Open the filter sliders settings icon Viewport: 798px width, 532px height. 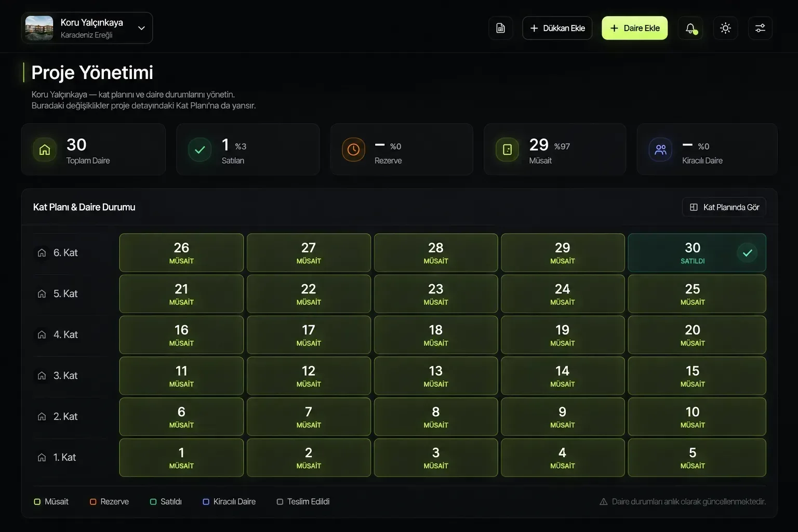[x=760, y=28]
